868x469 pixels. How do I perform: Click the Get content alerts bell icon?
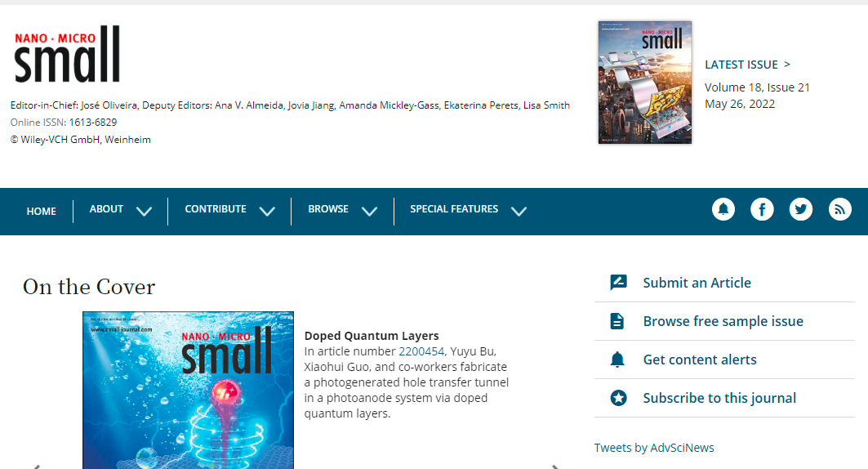pyautogui.click(x=618, y=360)
